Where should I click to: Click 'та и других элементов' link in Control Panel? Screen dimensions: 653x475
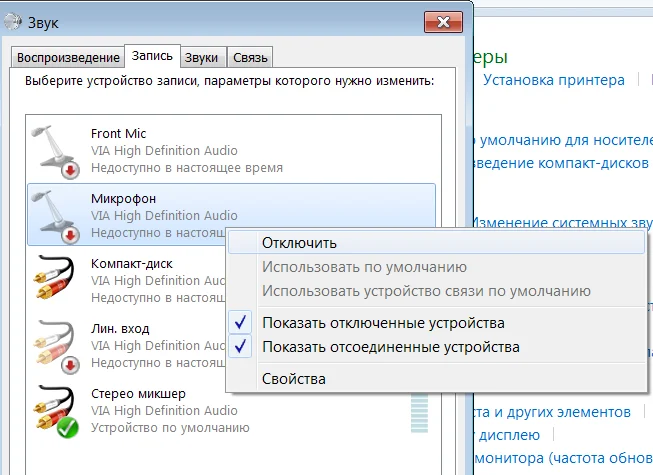tap(552, 412)
